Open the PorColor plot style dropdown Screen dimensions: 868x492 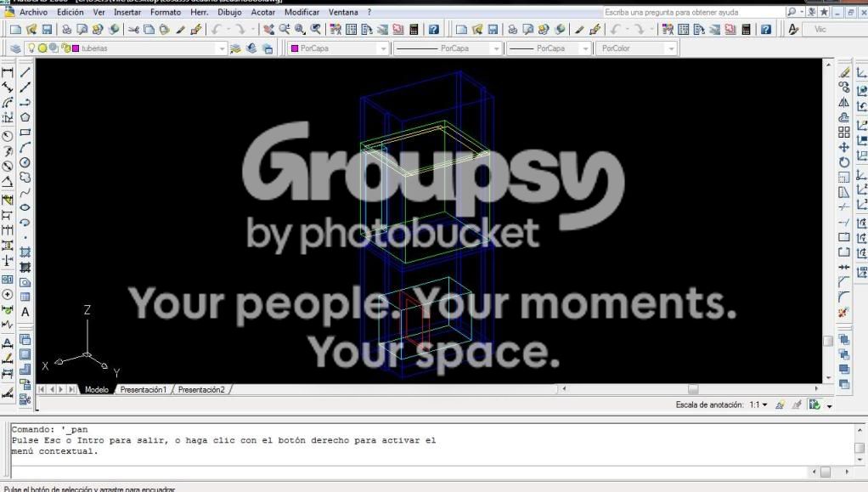671,48
